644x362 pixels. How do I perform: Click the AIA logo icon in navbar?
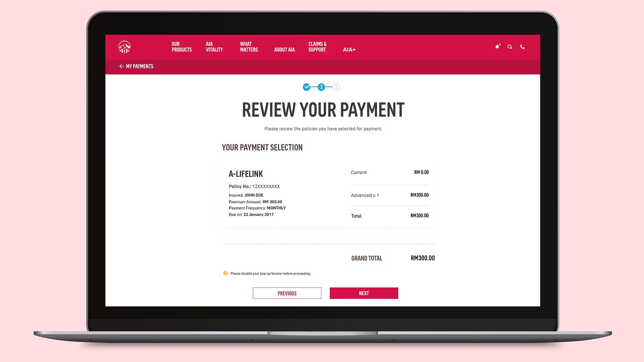click(x=125, y=46)
